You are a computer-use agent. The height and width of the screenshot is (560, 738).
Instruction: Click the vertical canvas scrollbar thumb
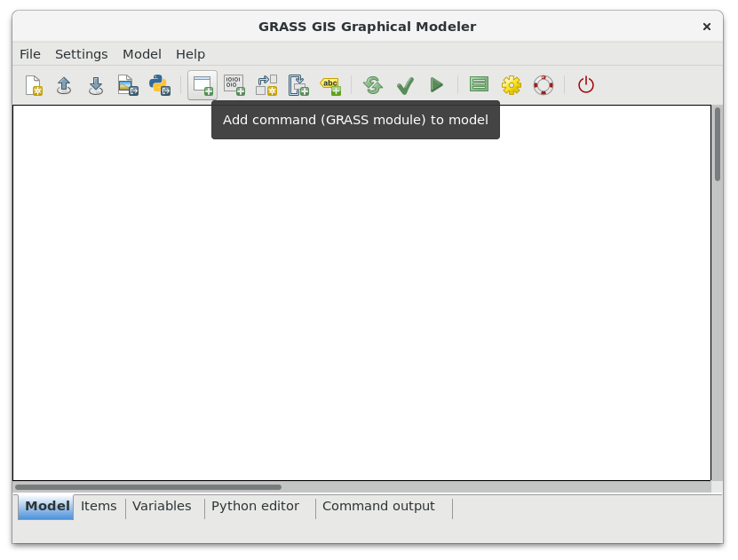pos(718,144)
